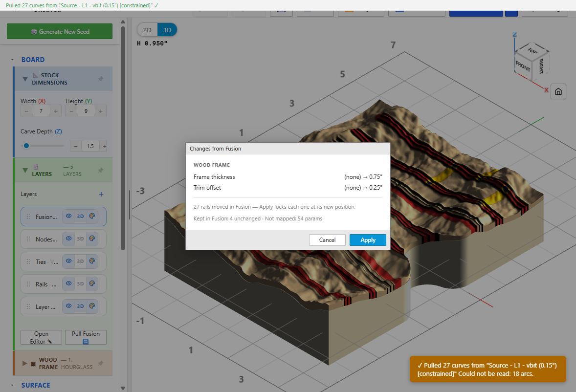Pin the Stock Dimensions section
Image resolution: width=576 pixels, height=392 pixels.
(x=101, y=79)
